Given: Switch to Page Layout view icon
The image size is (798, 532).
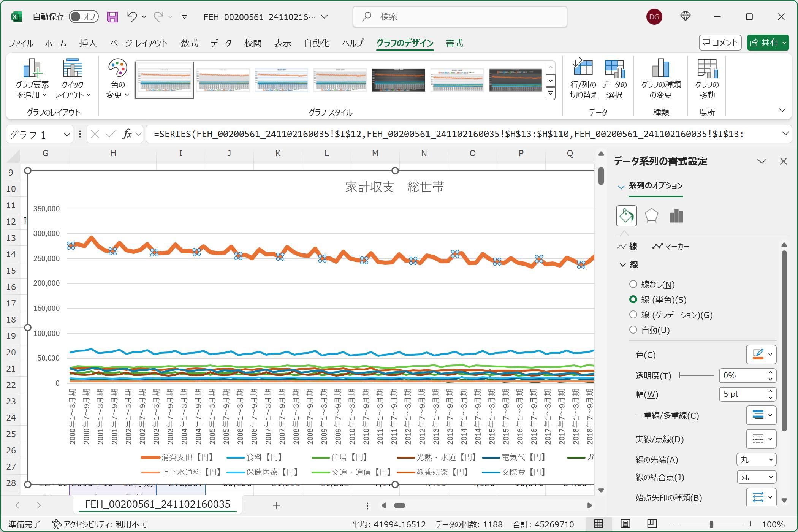Looking at the screenshot, I should pos(625,524).
